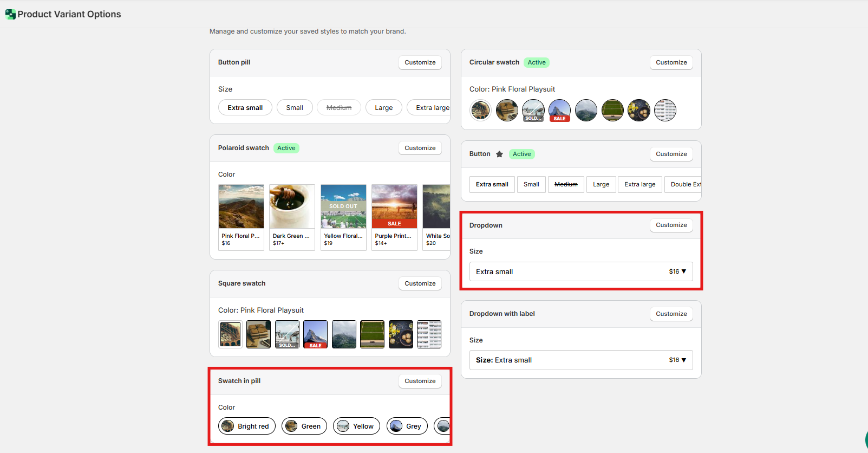Screen dimensions: 868x453
Task: Click the Product Variant Options app icon
Action: pos(10,14)
